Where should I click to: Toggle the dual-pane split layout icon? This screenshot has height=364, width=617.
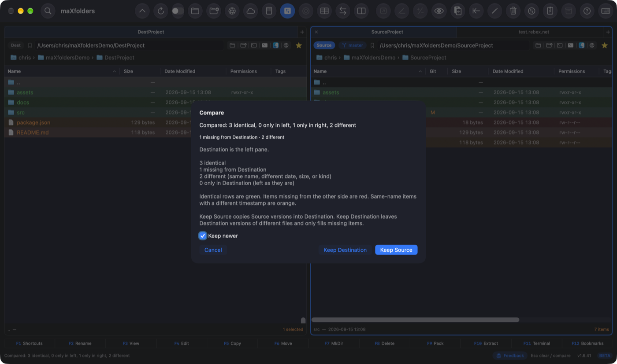(x=362, y=11)
